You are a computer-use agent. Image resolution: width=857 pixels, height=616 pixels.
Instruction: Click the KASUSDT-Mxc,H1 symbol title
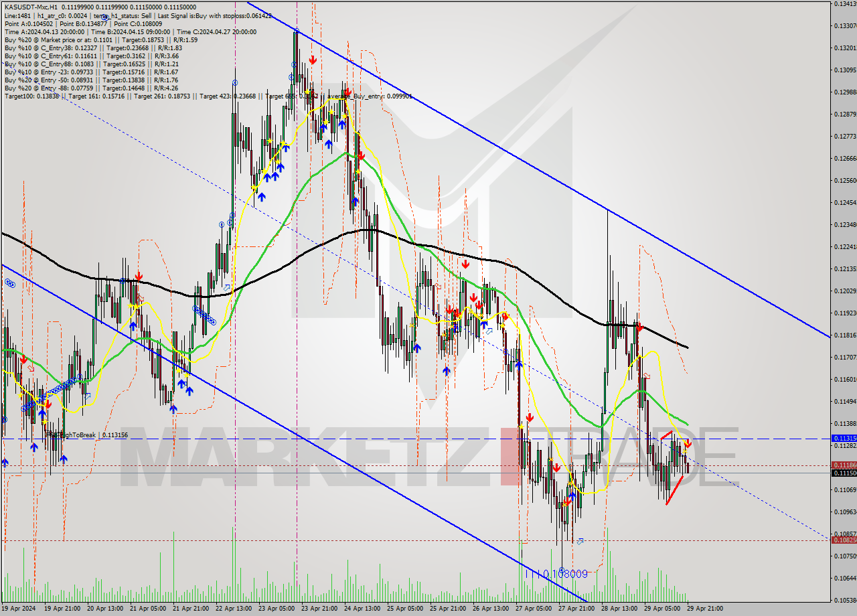point(29,7)
